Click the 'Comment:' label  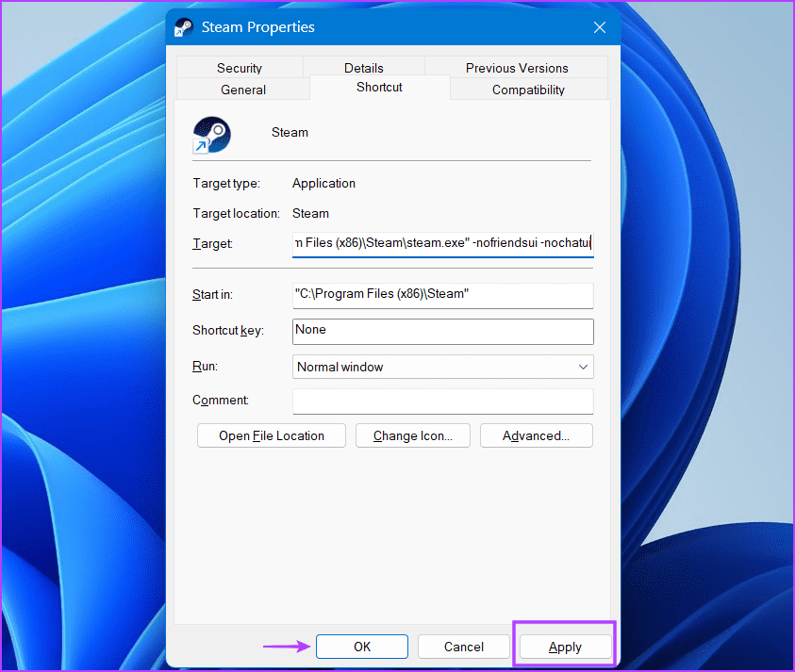(221, 400)
